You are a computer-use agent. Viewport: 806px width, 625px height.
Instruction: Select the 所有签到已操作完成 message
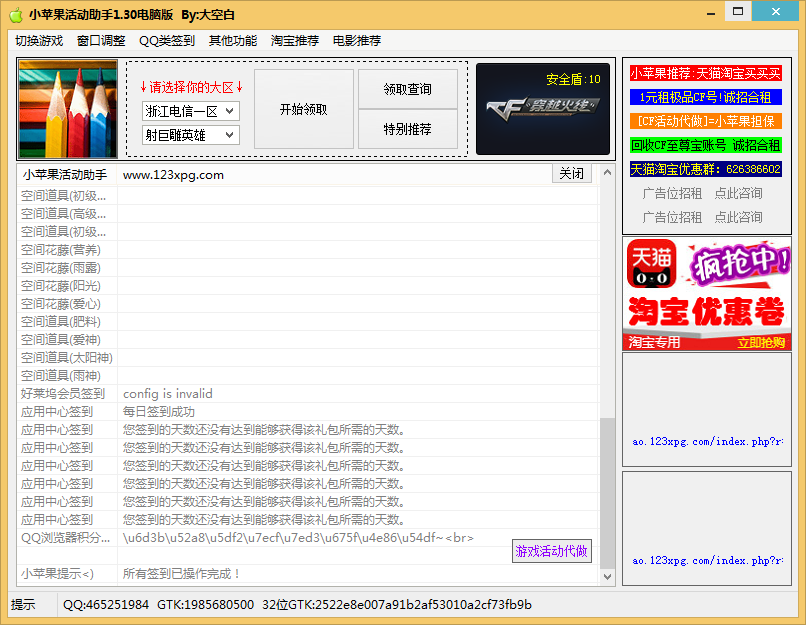(x=182, y=574)
